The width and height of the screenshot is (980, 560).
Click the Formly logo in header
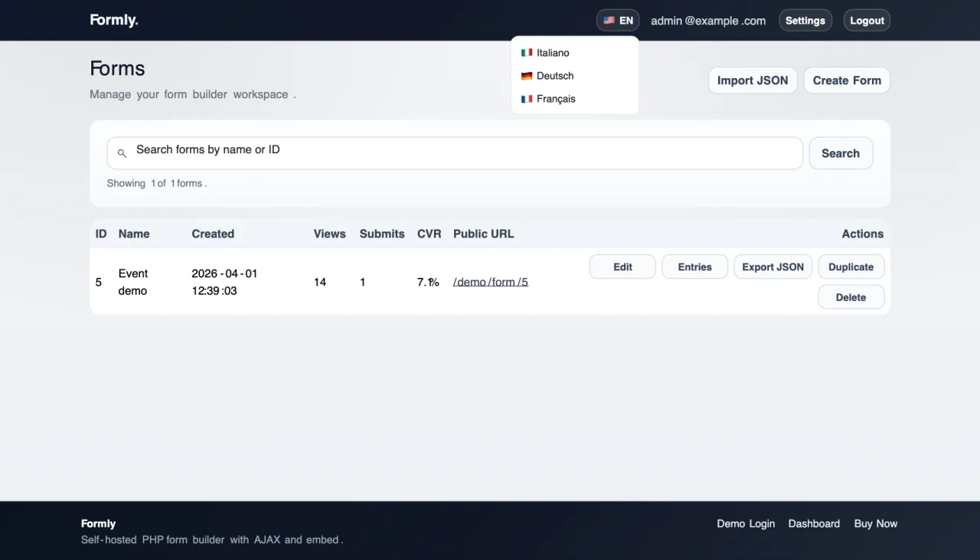114,21
